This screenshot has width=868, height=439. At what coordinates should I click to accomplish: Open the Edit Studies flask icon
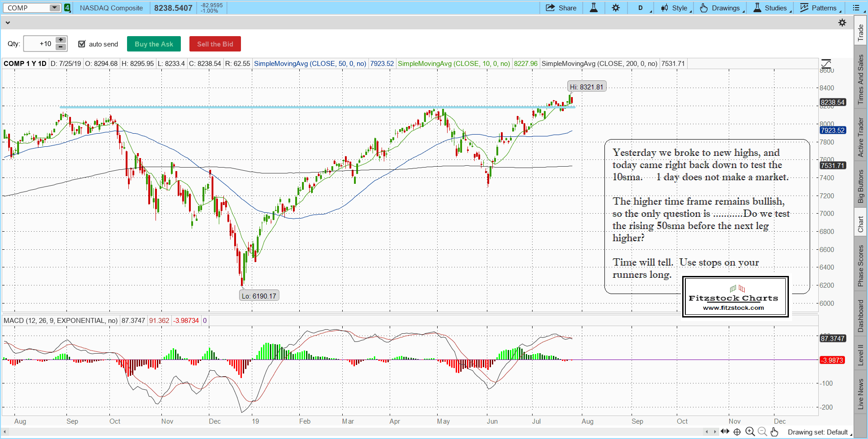594,8
